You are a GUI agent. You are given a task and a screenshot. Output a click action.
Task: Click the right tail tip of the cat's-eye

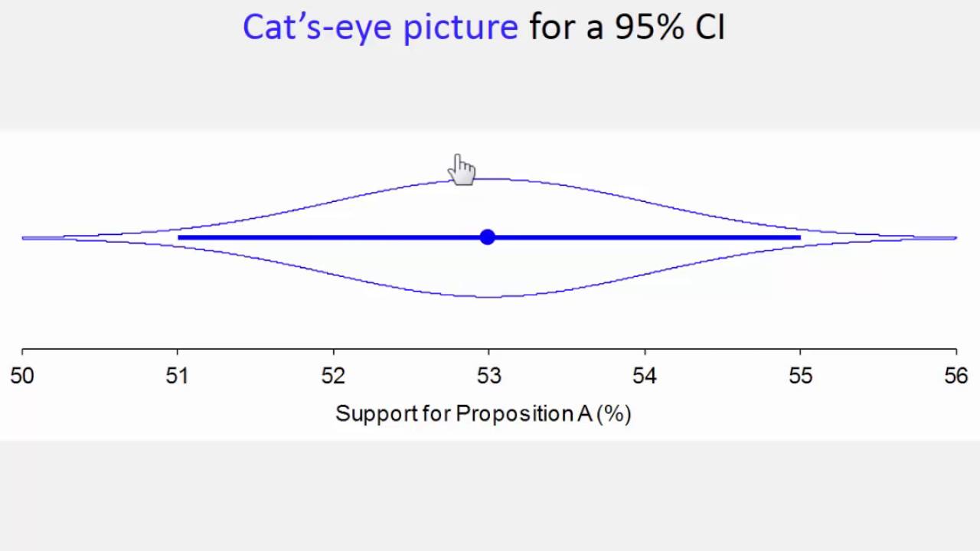[954, 238]
